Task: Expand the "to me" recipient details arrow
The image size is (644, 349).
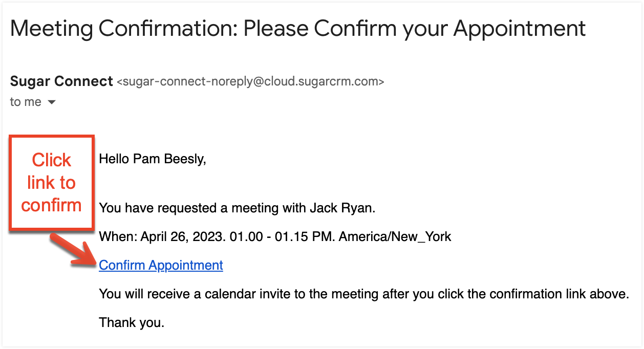Action: click(x=51, y=102)
